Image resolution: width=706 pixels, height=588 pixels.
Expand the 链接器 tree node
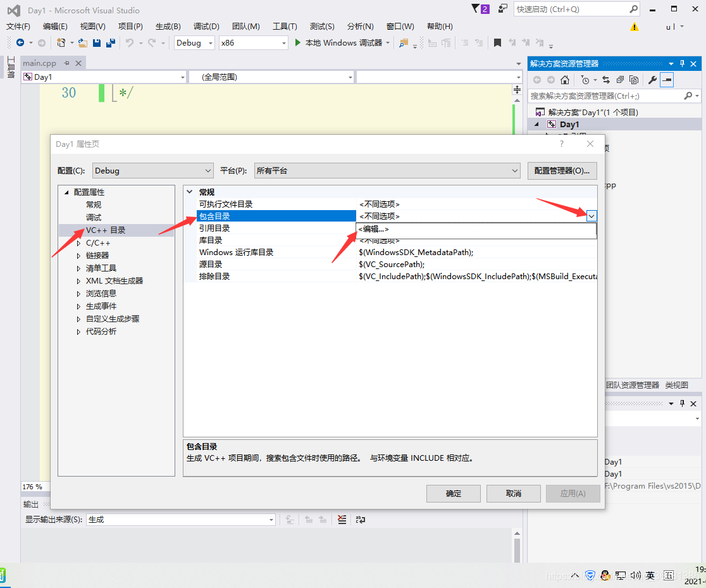click(x=79, y=256)
